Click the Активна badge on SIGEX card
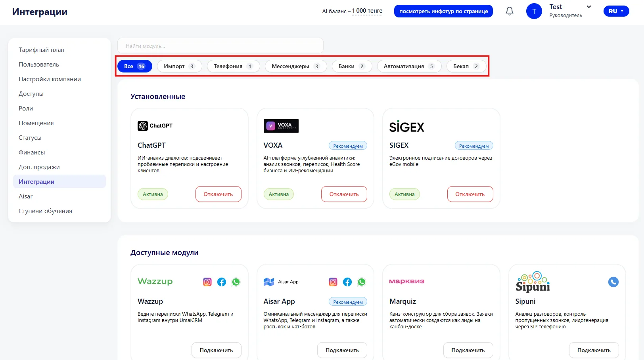Screen dimensions: 644x360 pyautogui.click(x=404, y=194)
